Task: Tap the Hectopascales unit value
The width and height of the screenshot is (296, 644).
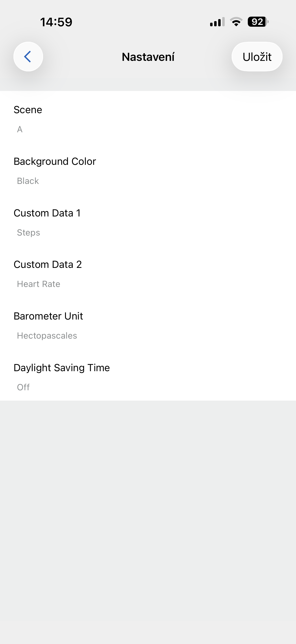Action: (x=47, y=336)
